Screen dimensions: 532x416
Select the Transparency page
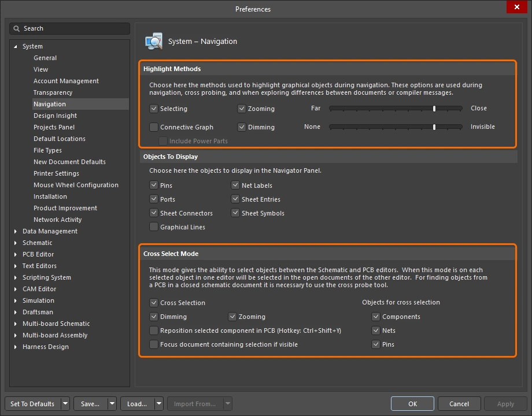53,92
